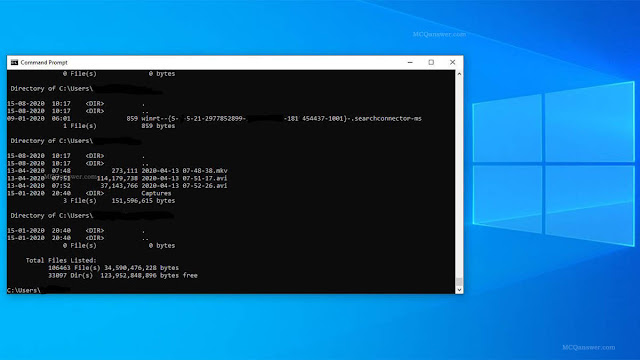Screen dimensions: 640x360
Task: Click the vertical scrollbar thumb
Action: pos(459,282)
